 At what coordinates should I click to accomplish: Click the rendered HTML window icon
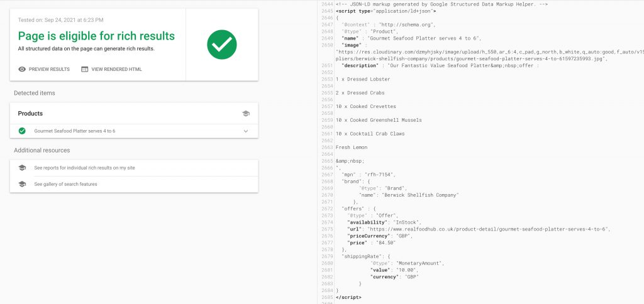(84, 69)
